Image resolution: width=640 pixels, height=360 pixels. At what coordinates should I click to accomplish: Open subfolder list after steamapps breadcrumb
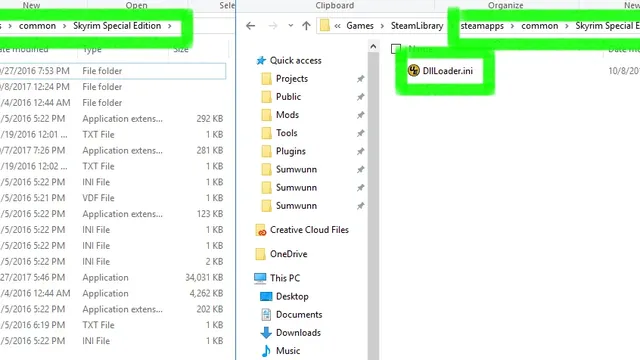(x=512, y=26)
